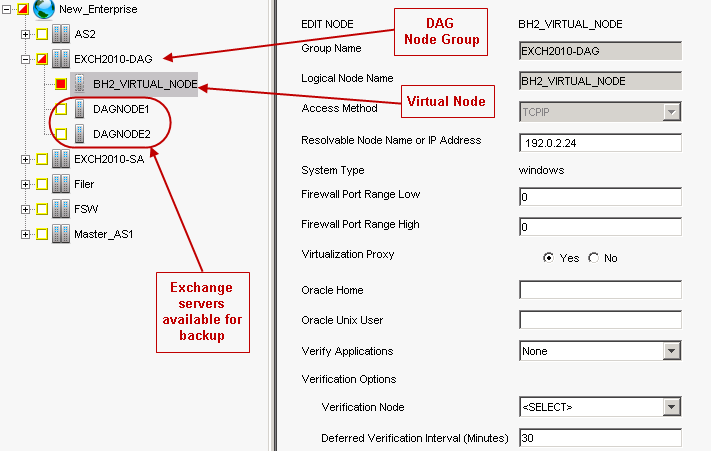Click the Oracle Home input field

(600, 290)
